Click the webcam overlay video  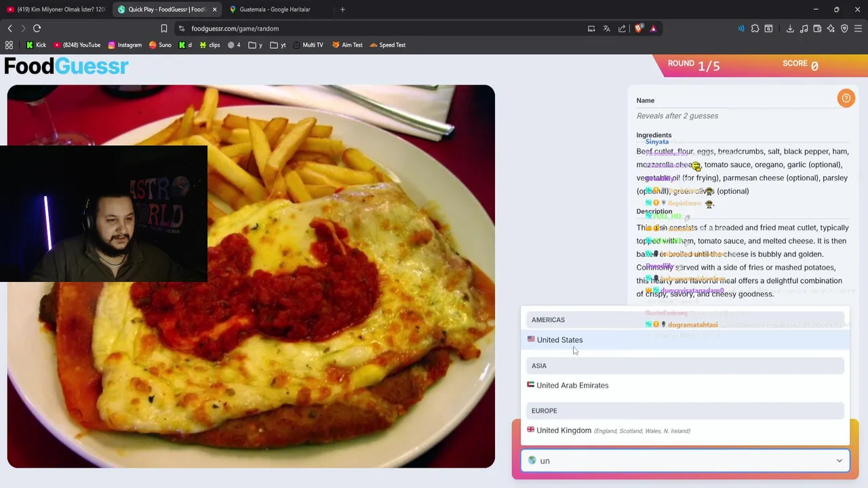tap(104, 213)
